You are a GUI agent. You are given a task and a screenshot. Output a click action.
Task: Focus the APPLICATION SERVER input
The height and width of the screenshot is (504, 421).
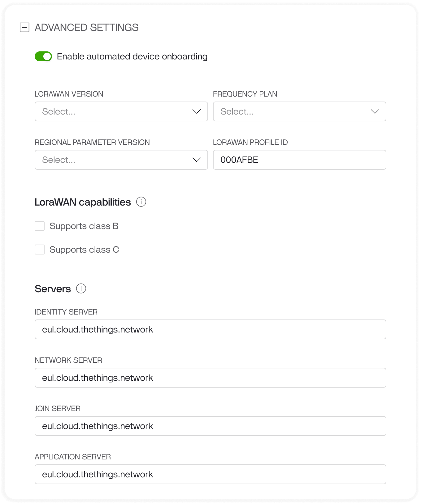(210, 474)
